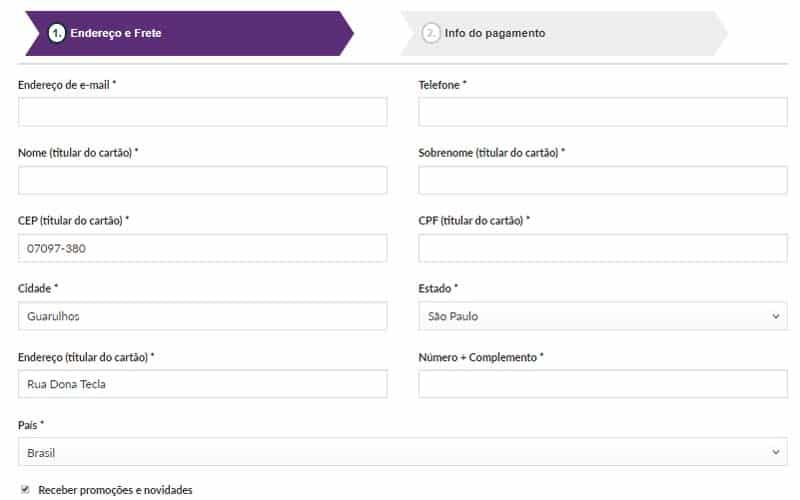Click the 'Estado *' label
Image resolution: width=800 pixels, height=500 pixels.
pos(438,288)
